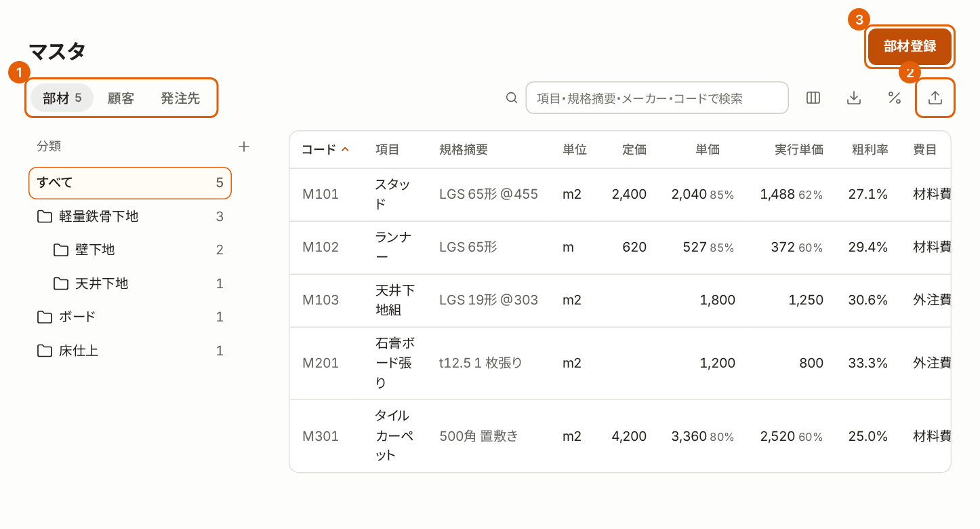Click the 費目 column header

tap(925, 150)
